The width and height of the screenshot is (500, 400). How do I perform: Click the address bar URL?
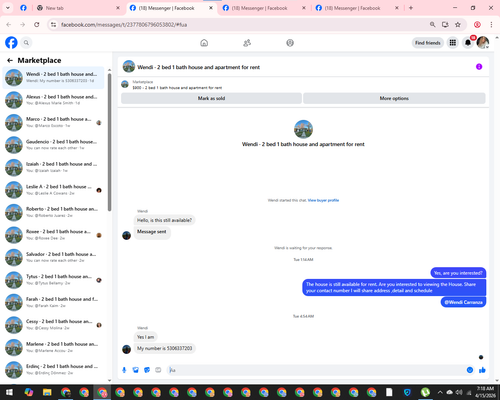click(124, 25)
